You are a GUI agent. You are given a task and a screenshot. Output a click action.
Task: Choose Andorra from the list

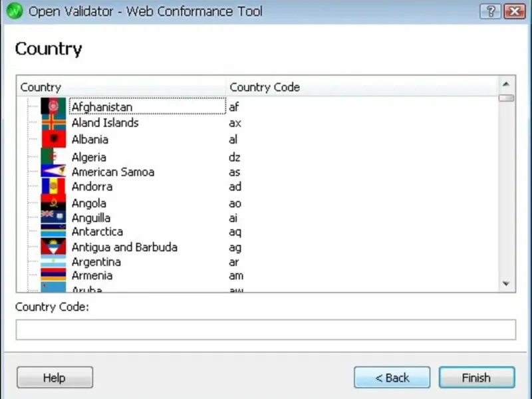[92, 186]
